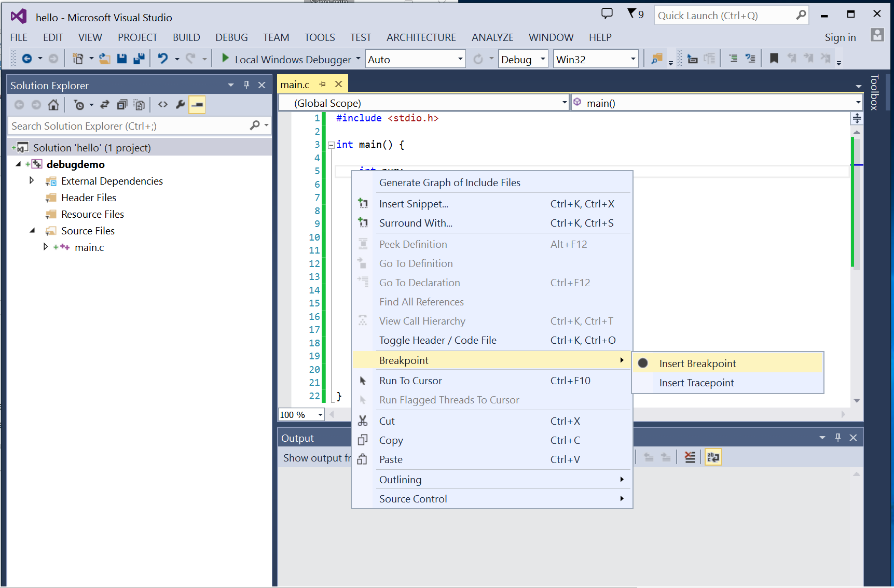Click the Display object member list icon
Viewport: 894px width, 588px height.
(x=692, y=59)
